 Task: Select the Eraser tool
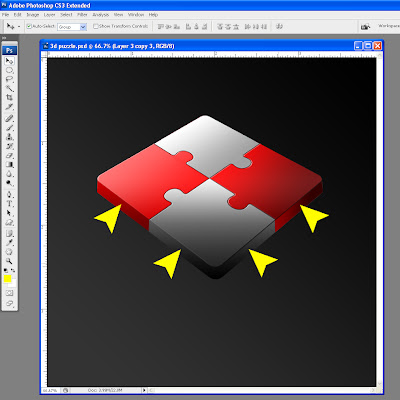[9, 155]
